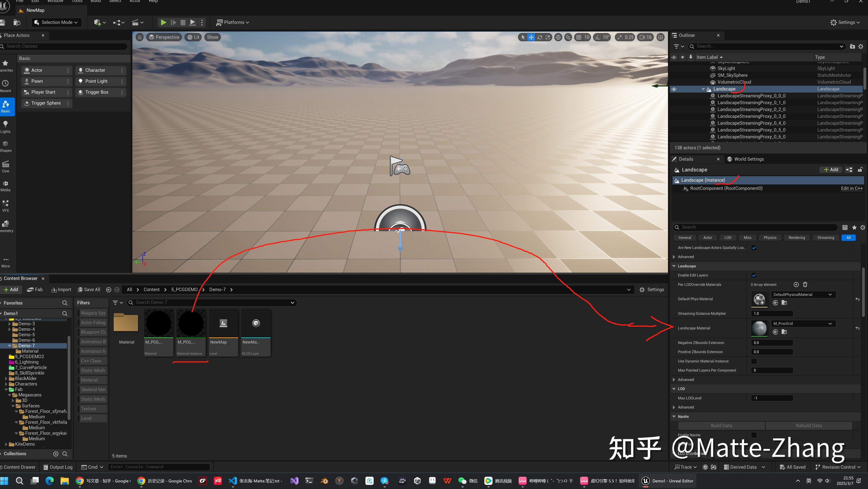
Task: Uncheck Enable Edit Layers in the Details panel
Action: pyautogui.click(x=754, y=275)
